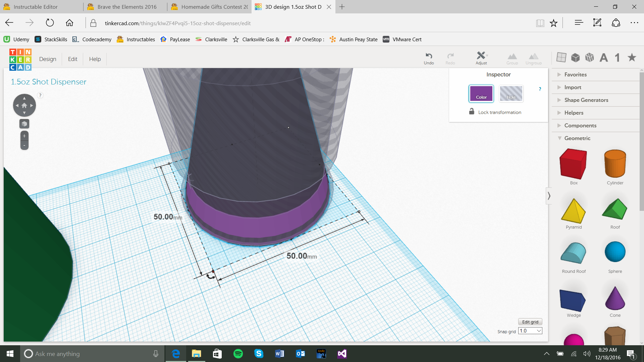Pick the Cylinder shape
The width and height of the screenshot is (644, 362).
tap(615, 164)
